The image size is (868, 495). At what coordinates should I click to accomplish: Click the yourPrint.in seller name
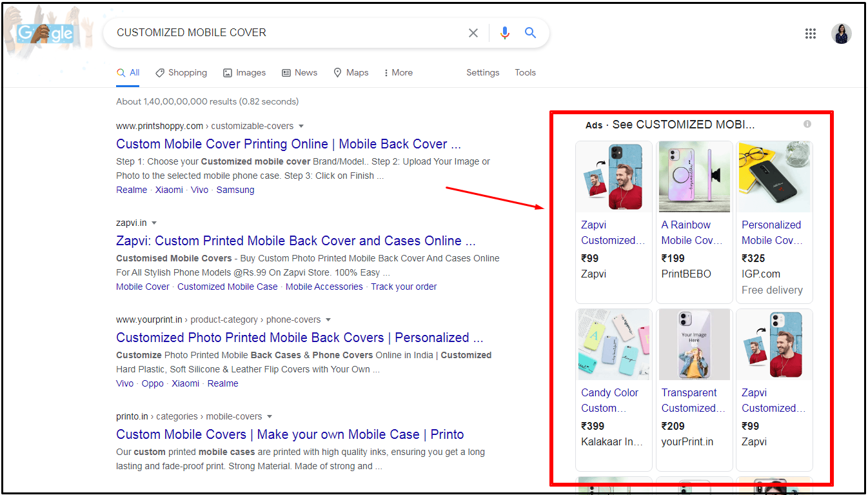point(687,441)
